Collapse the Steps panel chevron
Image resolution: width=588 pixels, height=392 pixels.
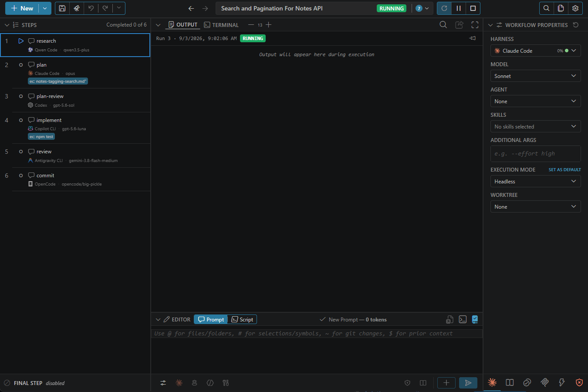pyautogui.click(x=7, y=25)
